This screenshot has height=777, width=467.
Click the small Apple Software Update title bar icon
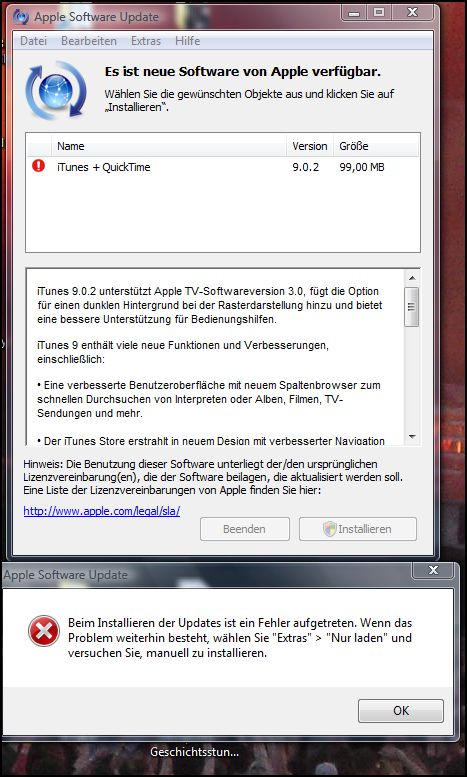21,17
